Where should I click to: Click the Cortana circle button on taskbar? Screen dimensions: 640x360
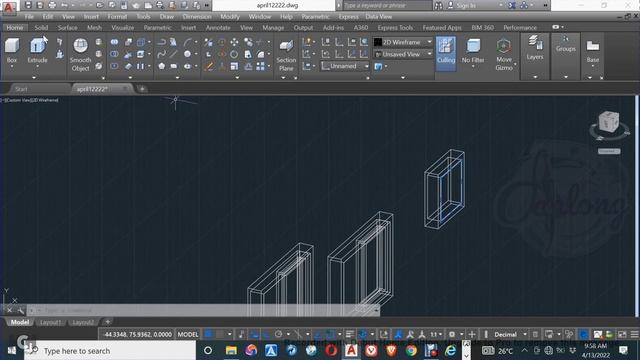pos(208,350)
